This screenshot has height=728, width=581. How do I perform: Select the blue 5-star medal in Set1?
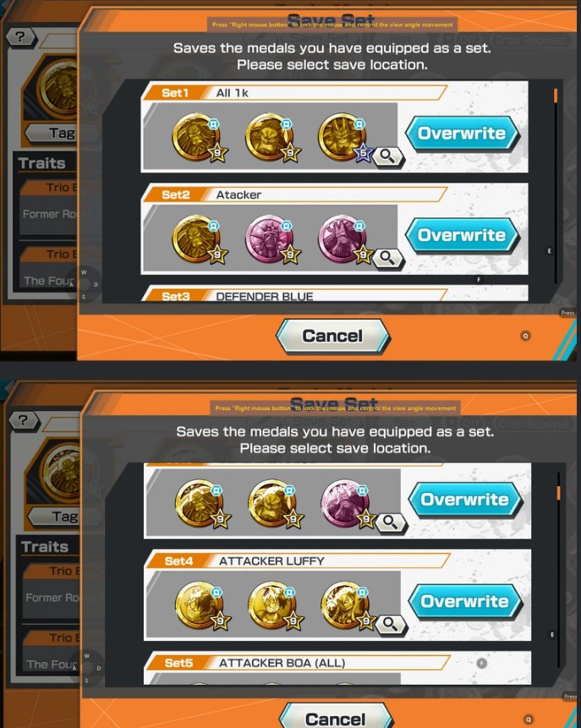click(343, 137)
